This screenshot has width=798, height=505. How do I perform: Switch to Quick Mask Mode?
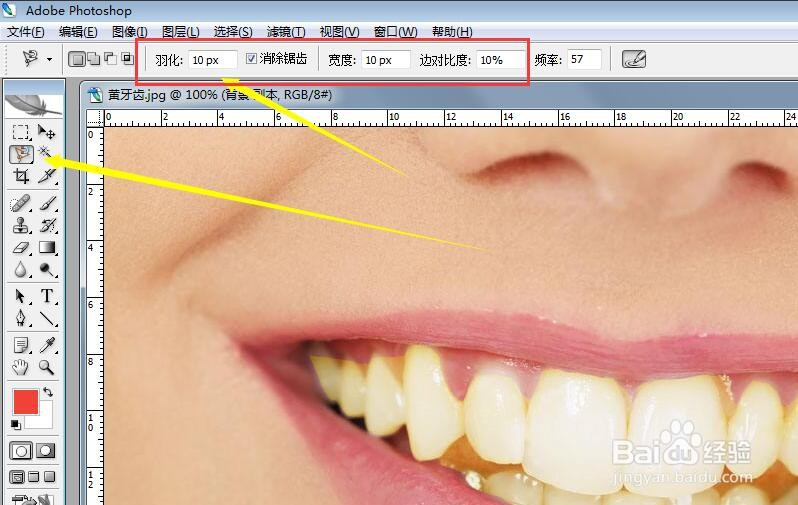click(x=45, y=451)
